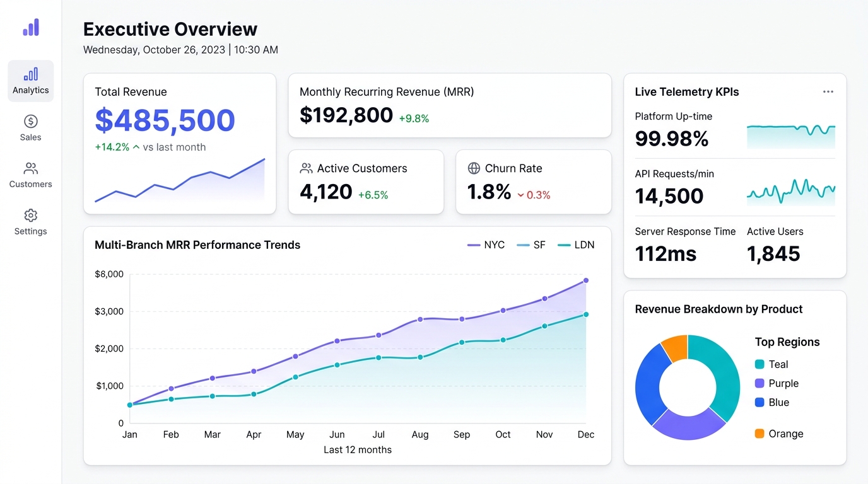Click the Churn Rate down chevron indicator
The height and width of the screenshot is (484, 868).
521,195
